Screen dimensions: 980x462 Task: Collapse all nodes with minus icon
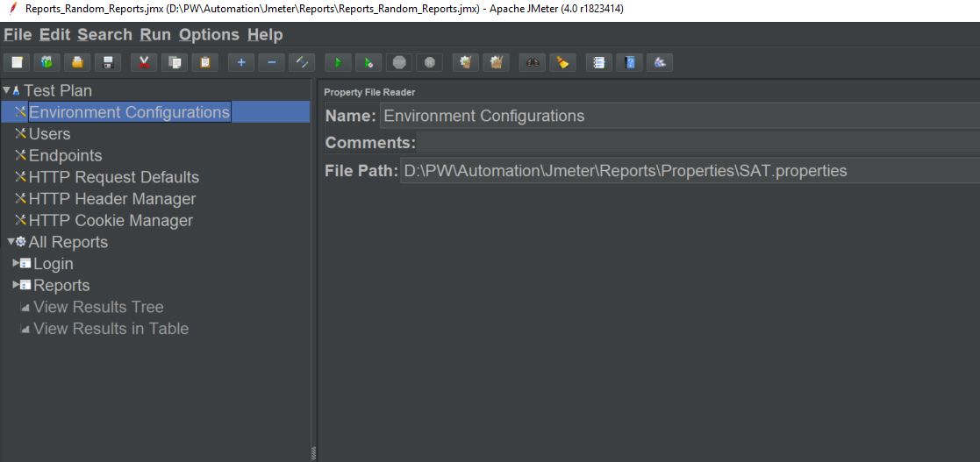point(271,62)
